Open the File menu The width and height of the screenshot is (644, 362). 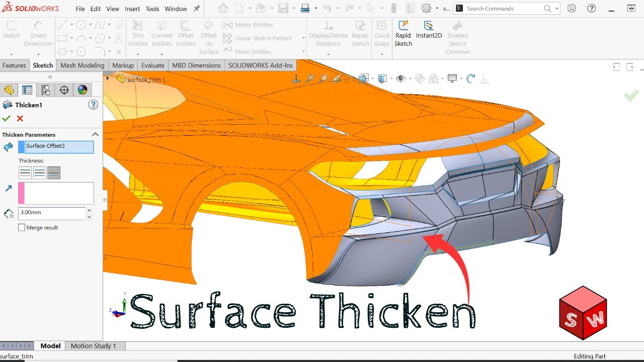click(x=80, y=9)
